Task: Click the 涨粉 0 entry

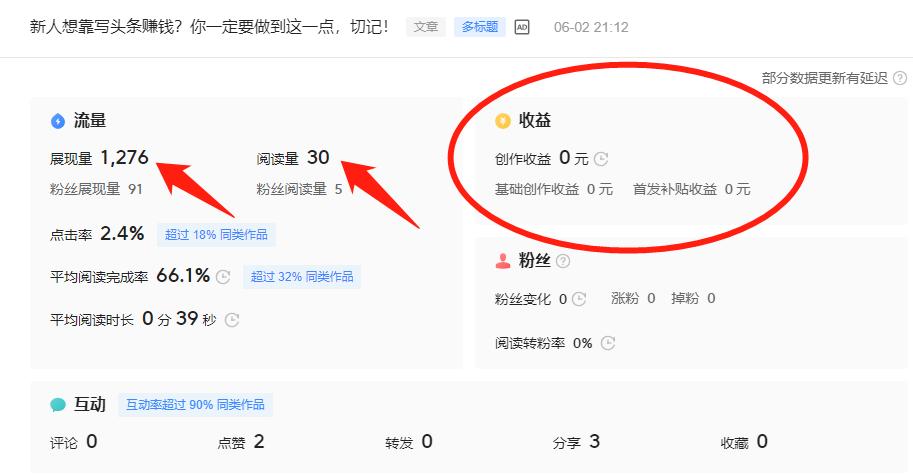Action: (633, 298)
